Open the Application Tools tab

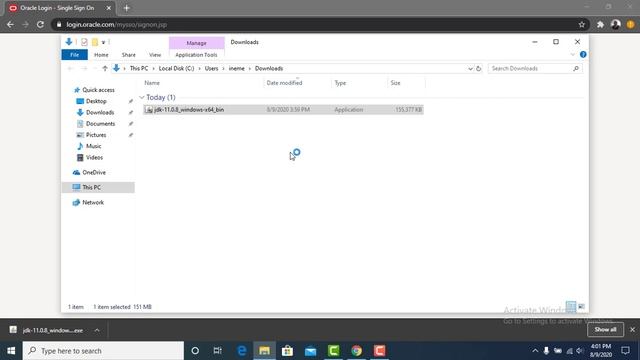tap(196, 55)
